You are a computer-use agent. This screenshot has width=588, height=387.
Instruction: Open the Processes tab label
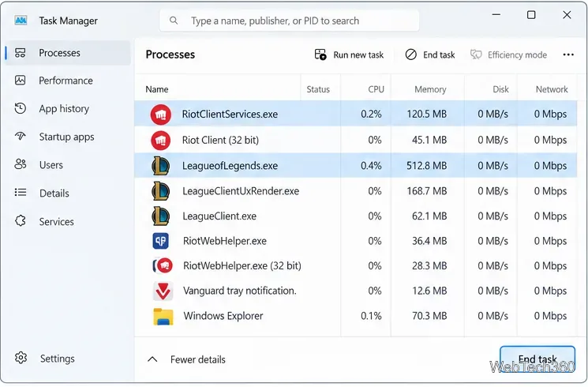60,53
